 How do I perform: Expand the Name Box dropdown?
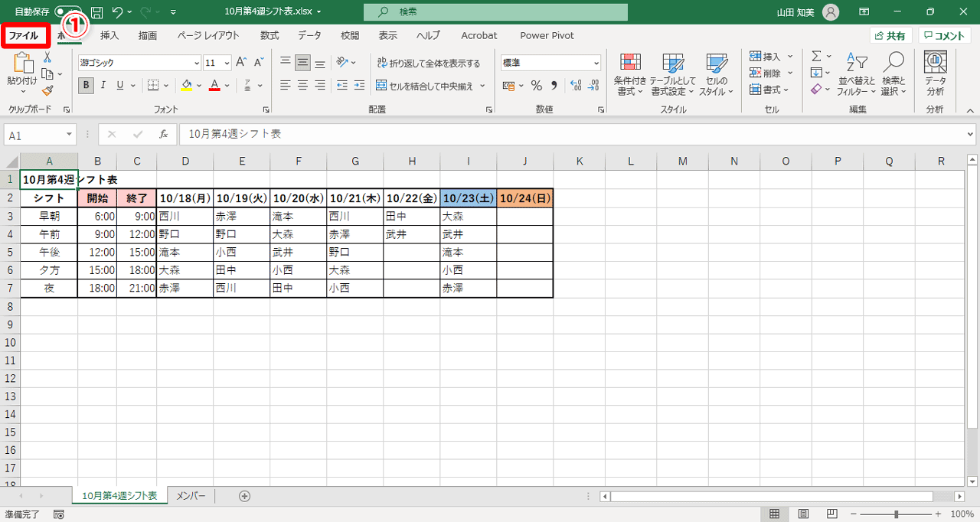pos(70,134)
